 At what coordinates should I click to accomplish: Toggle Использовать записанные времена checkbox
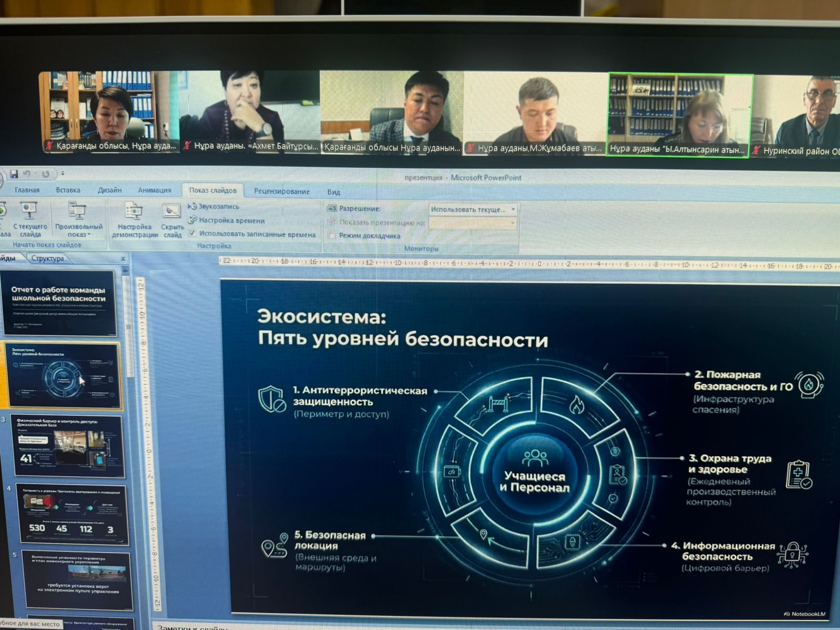pyautogui.click(x=192, y=234)
